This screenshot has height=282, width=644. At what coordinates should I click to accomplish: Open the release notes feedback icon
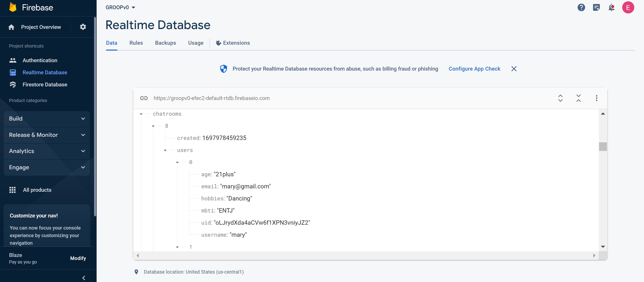pyautogui.click(x=596, y=8)
